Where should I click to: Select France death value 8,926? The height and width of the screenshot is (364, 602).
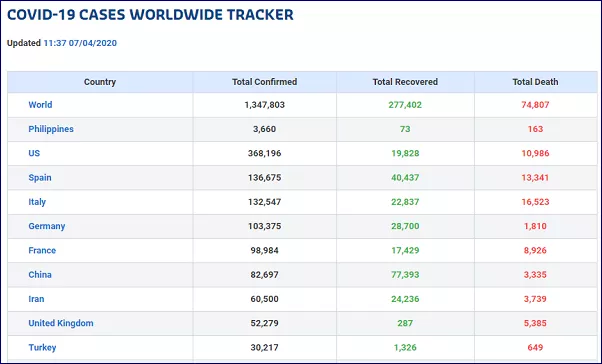point(535,250)
